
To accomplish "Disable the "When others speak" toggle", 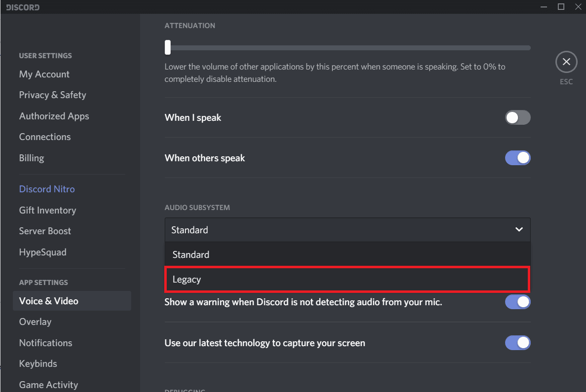I will point(517,158).
